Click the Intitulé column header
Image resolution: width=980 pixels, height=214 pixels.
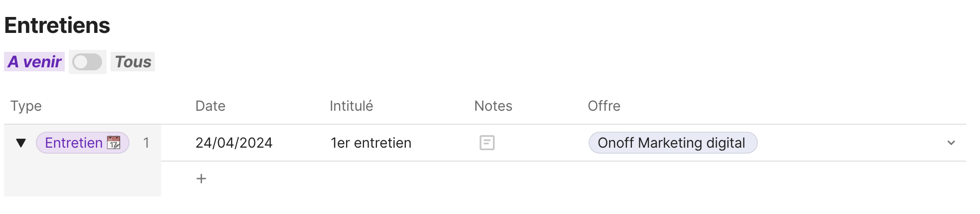(x=351, y=106)
